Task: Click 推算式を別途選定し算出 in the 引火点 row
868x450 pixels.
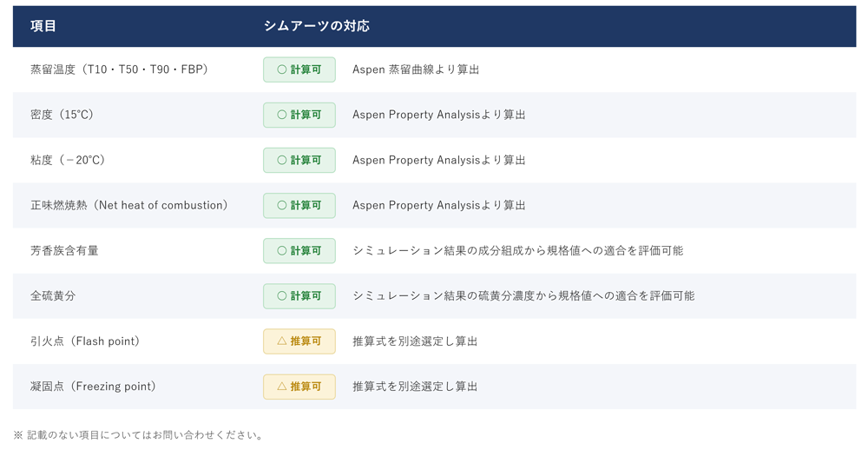Action: point(415,341)
